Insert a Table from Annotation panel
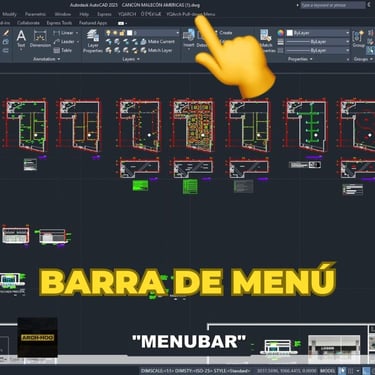This screenshot has height=375, width=375. [62, 50]
